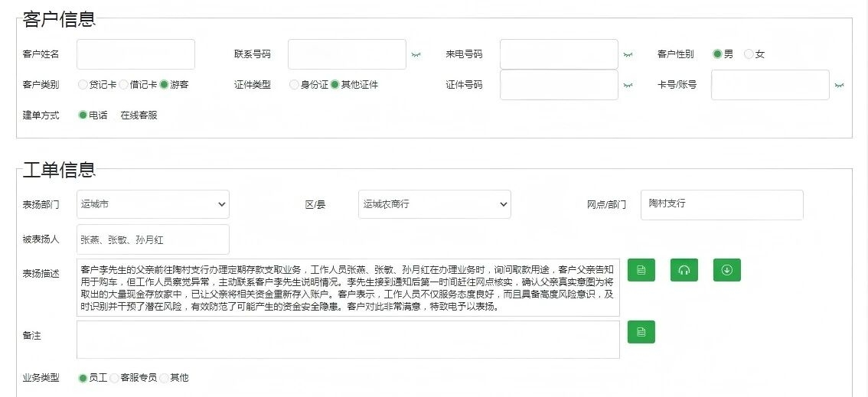Click the 客户姓名 input field
The image size is (868, 397).
click(135, 54)
